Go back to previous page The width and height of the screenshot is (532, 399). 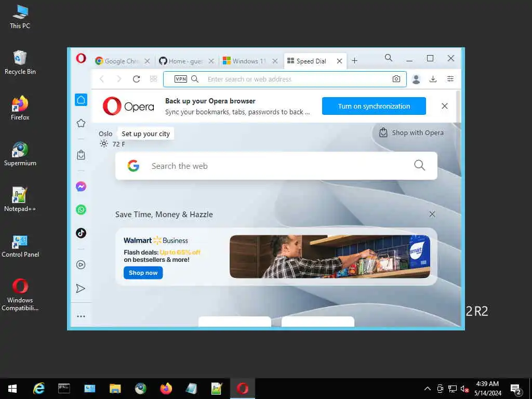[102, 79]
